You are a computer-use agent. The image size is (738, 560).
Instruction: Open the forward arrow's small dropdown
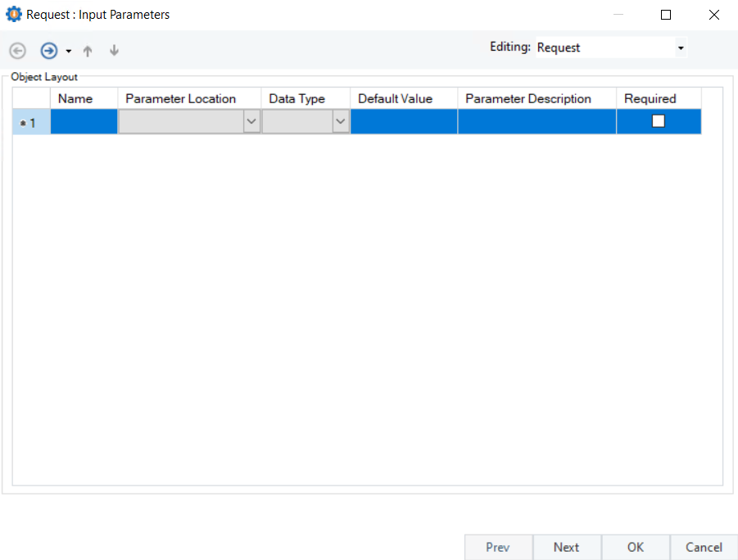tap(69, 51)
